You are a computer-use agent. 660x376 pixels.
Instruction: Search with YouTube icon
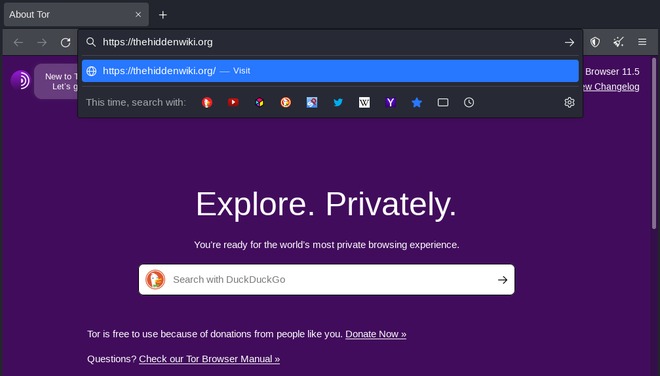point(233,102)
